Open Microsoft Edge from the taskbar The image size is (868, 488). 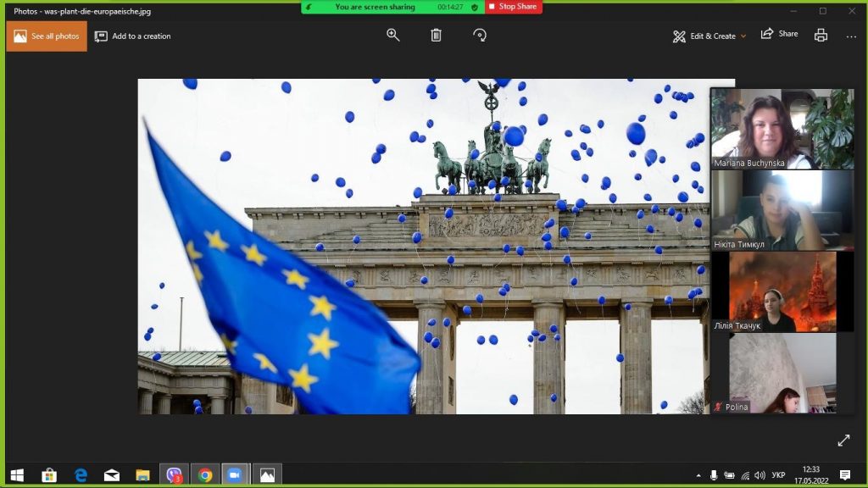pos(81,475)
